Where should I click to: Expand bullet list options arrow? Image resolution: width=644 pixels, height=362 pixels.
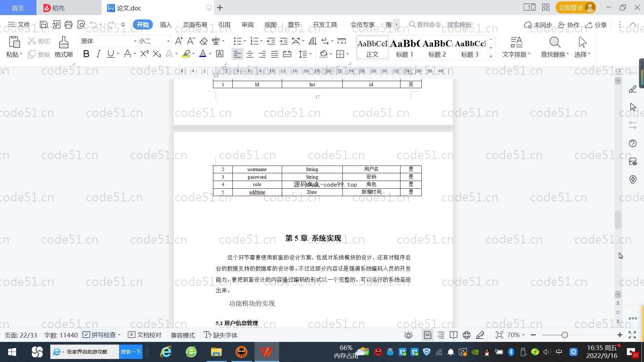(245, 41)
